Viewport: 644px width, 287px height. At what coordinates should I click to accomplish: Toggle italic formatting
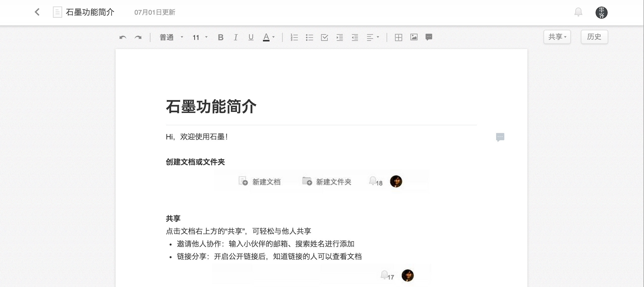point(235,37)
